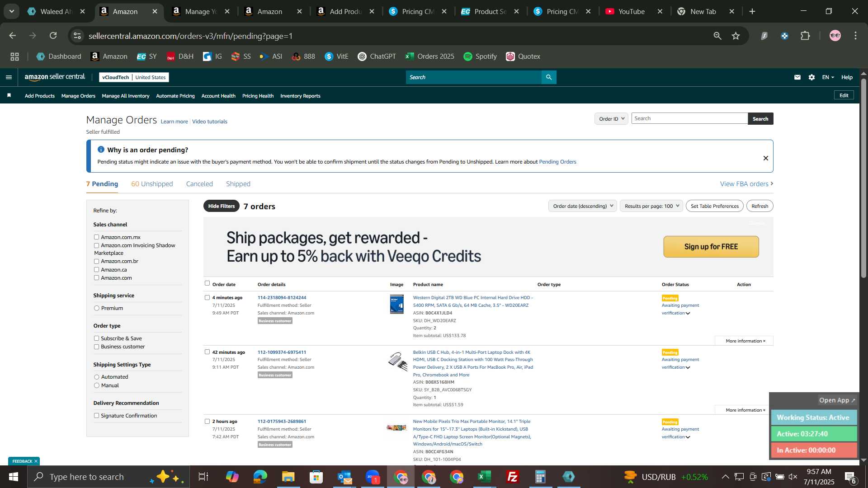Open the bookmarks apps grid icon

15,56
